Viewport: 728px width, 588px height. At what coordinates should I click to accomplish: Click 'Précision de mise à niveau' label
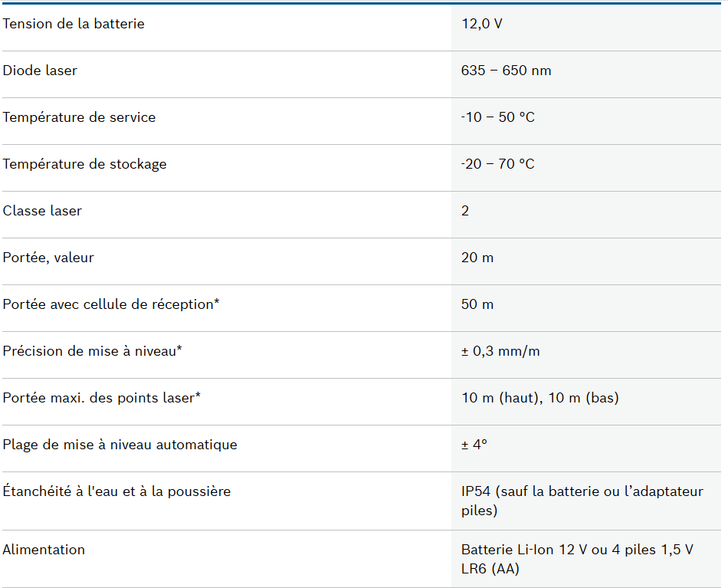coord(92,351)
